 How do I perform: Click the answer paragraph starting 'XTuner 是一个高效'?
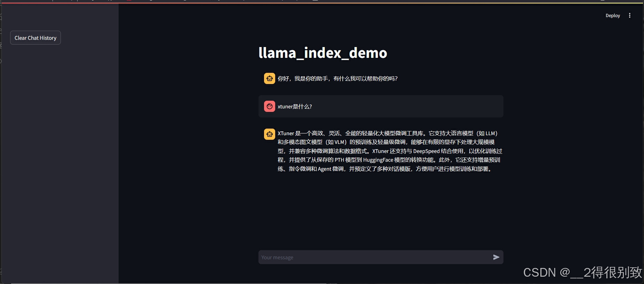pos(390,151)
